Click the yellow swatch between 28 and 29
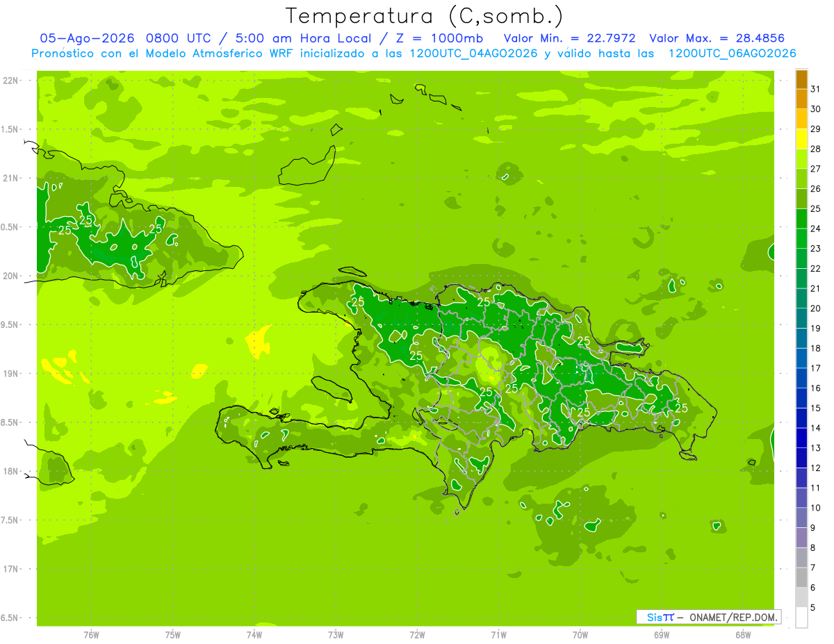834x644 pixels. pyautogui.click(x=801, y=139)
